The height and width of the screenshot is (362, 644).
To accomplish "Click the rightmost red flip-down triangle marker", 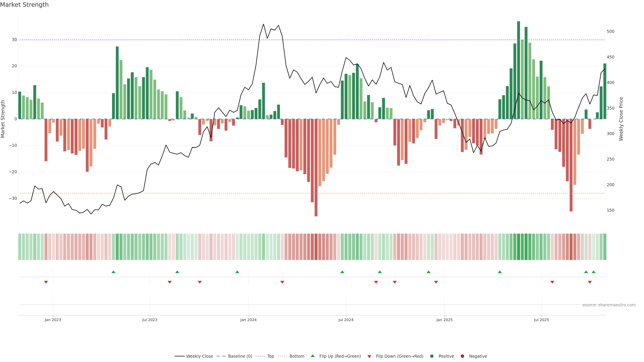I will pyautogui.click(x=590, y=282).
